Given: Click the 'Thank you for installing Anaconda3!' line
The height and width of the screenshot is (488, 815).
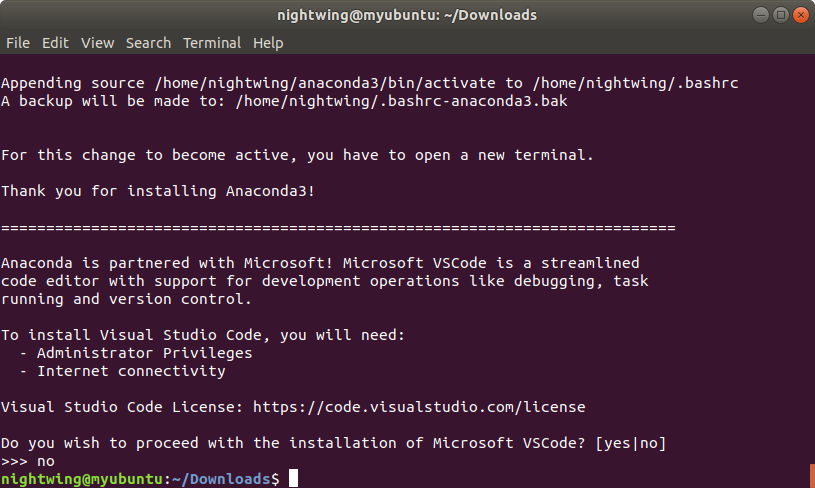Looking at the screenshot, I should point(158,191).
